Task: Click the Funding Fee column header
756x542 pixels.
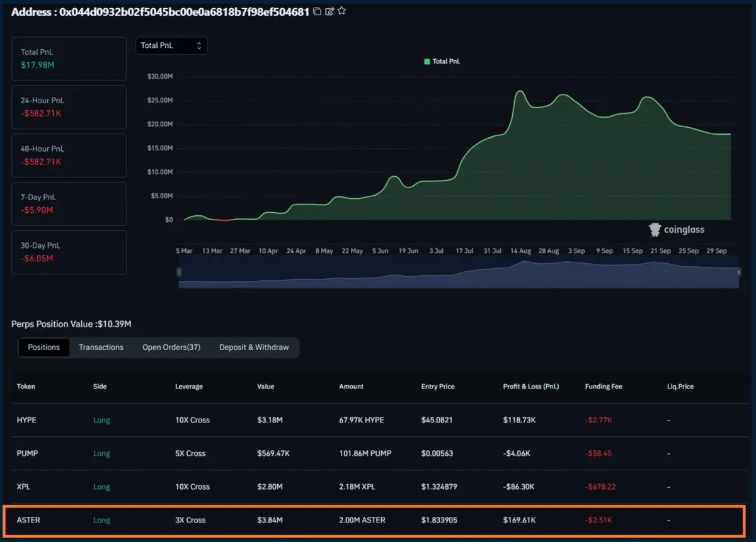Action: [x=604, y=387]
